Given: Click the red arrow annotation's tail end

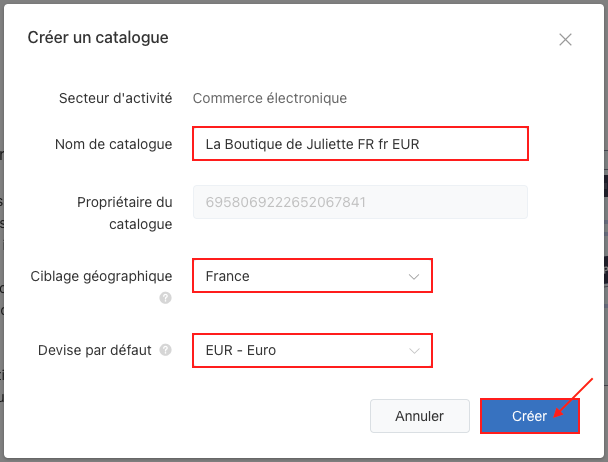Looking at the screenshot, I should click(x=592, y=379).
